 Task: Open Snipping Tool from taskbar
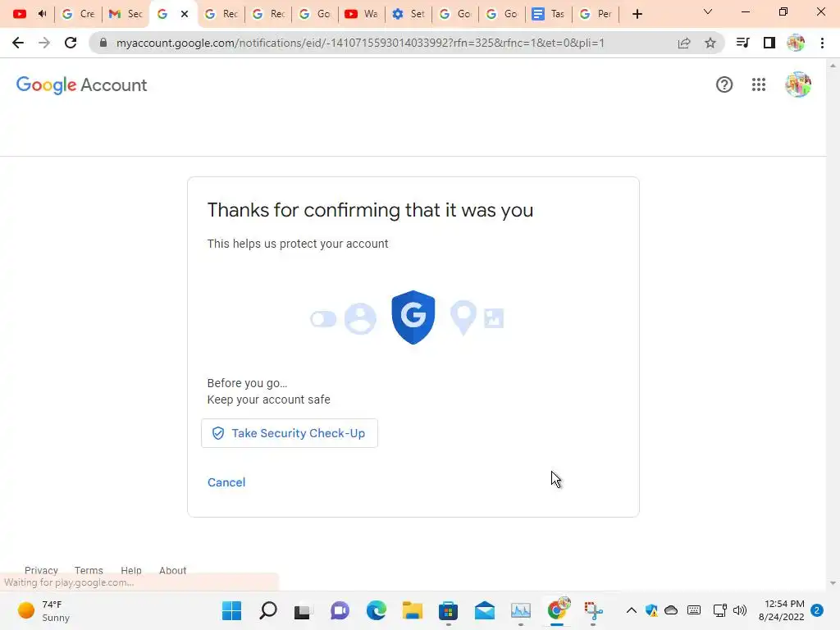593,610
